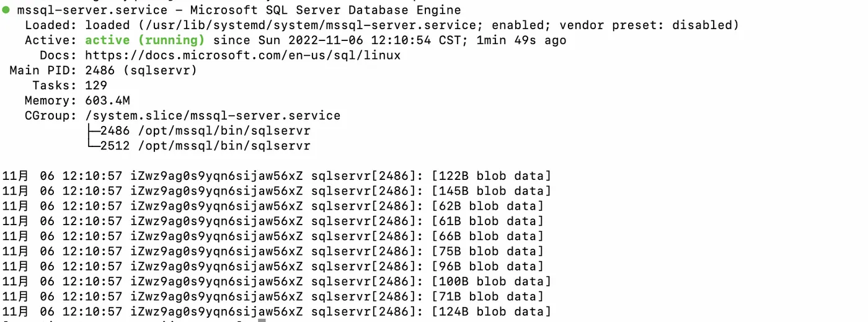Click the terminal cursor block at bottom
868x322 pixels.
coord(262,320)
